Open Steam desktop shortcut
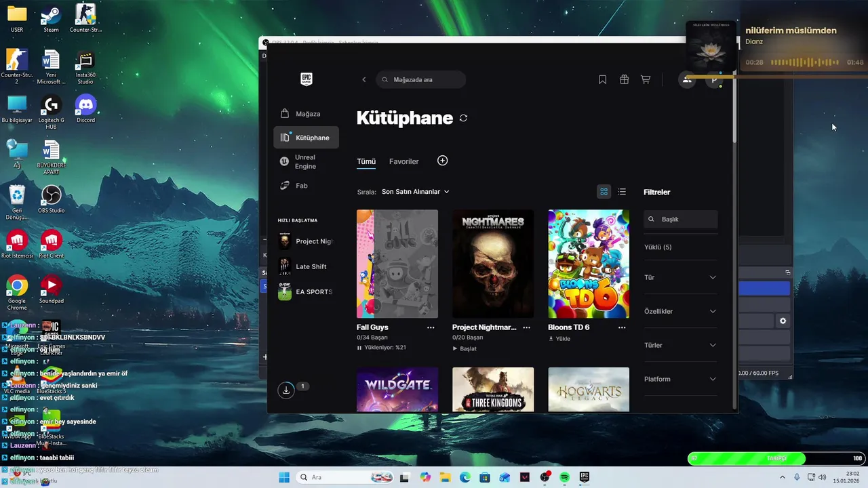The height and width of the screenshot is (488, 868). pos(51,18)
